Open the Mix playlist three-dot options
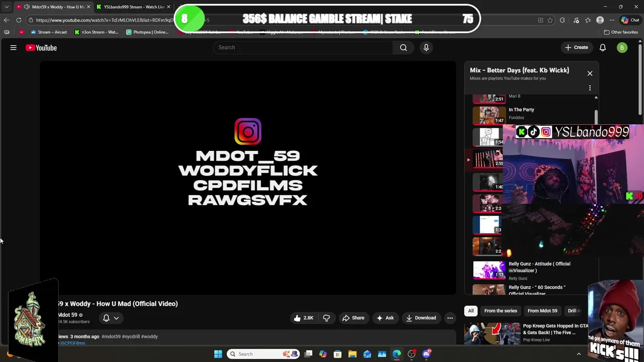The image size is (644, 362). 590,88
